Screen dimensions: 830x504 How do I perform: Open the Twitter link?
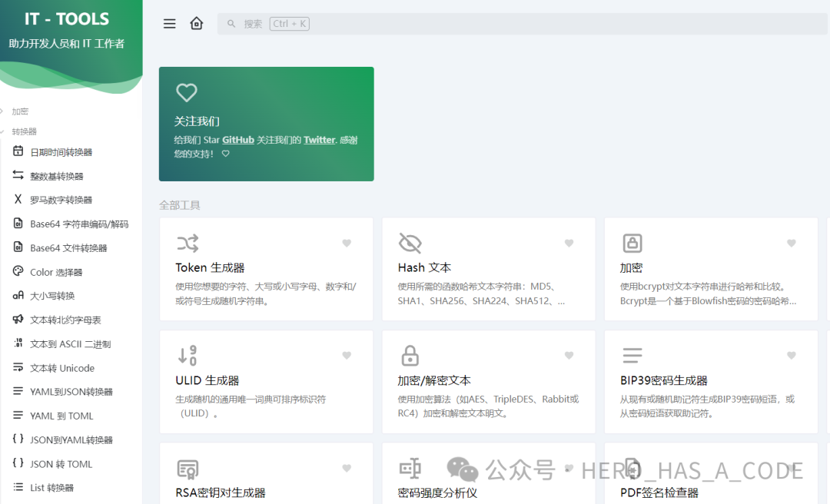(x=319, y=141)
